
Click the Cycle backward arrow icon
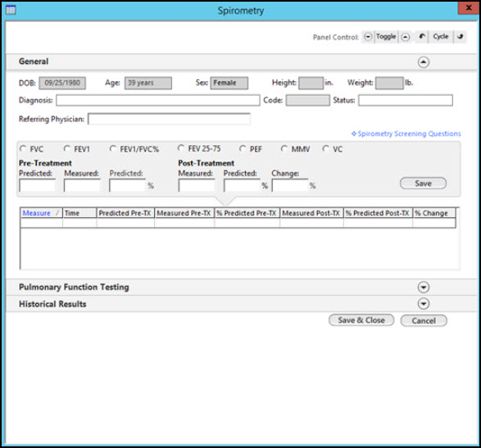pyautogui.click(x=422, y=37)
